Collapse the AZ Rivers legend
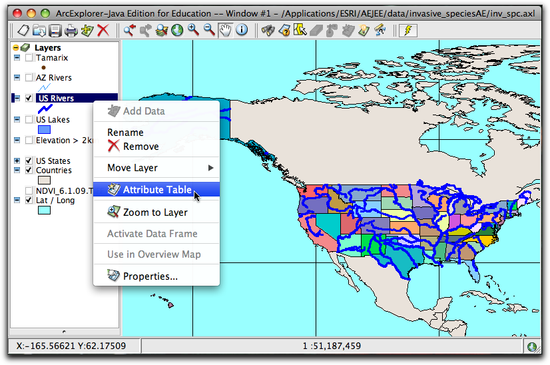Viewport: 550px width, 365px height. (x=17, y=77)
